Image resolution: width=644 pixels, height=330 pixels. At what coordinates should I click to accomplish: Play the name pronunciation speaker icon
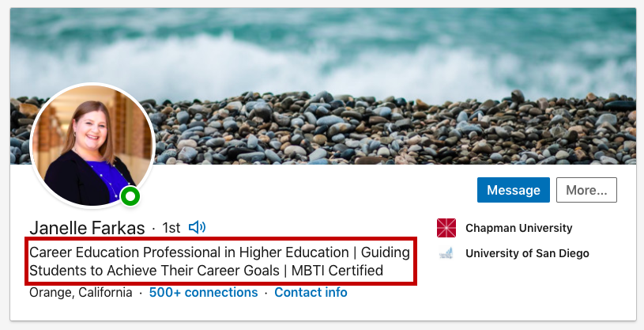tap(197, 228)
